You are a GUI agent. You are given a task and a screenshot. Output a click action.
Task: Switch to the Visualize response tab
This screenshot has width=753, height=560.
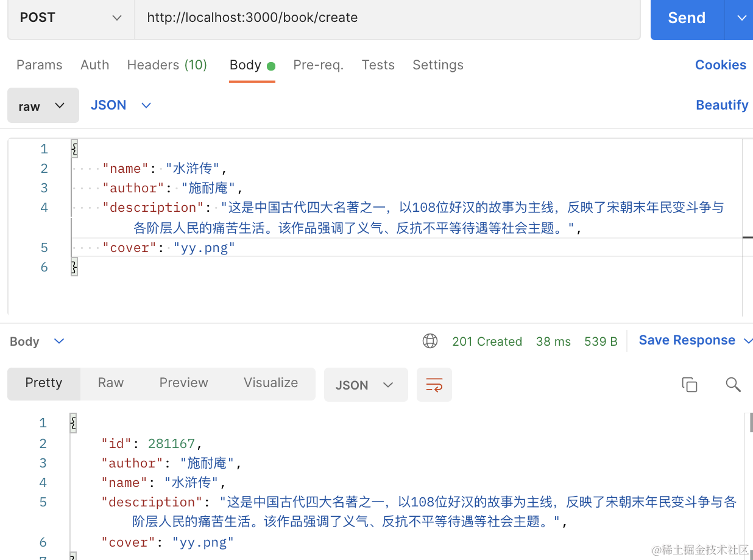pyautogui.click(x=270, y=383)
